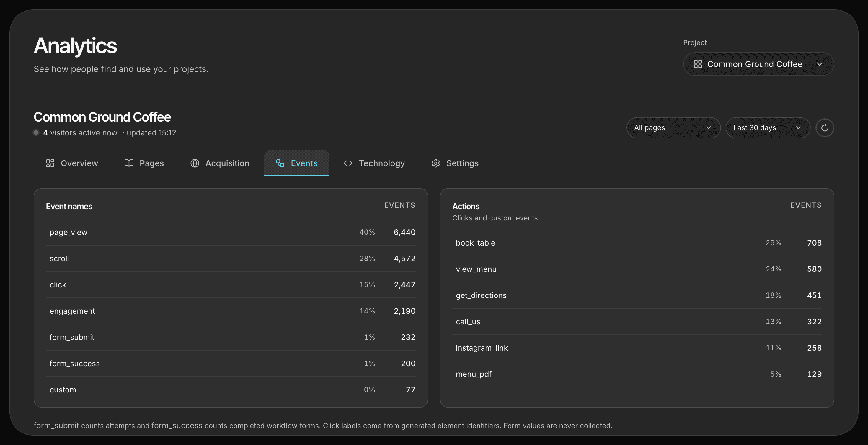Select the view_menu action row
The image size is (868, 445).
[637, 269]
